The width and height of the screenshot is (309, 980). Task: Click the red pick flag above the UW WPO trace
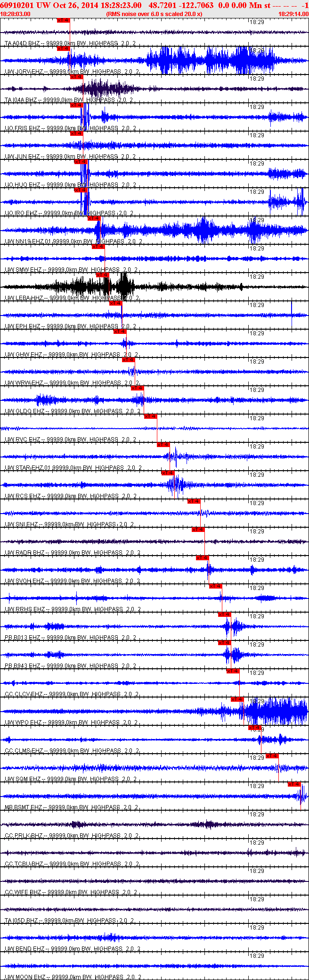pos(237,699)
